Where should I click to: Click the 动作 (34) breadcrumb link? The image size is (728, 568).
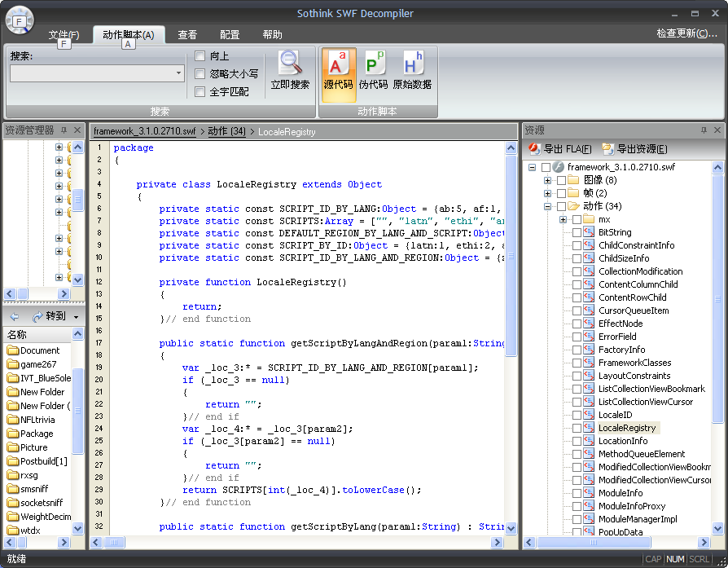click(x=226, y=131)
